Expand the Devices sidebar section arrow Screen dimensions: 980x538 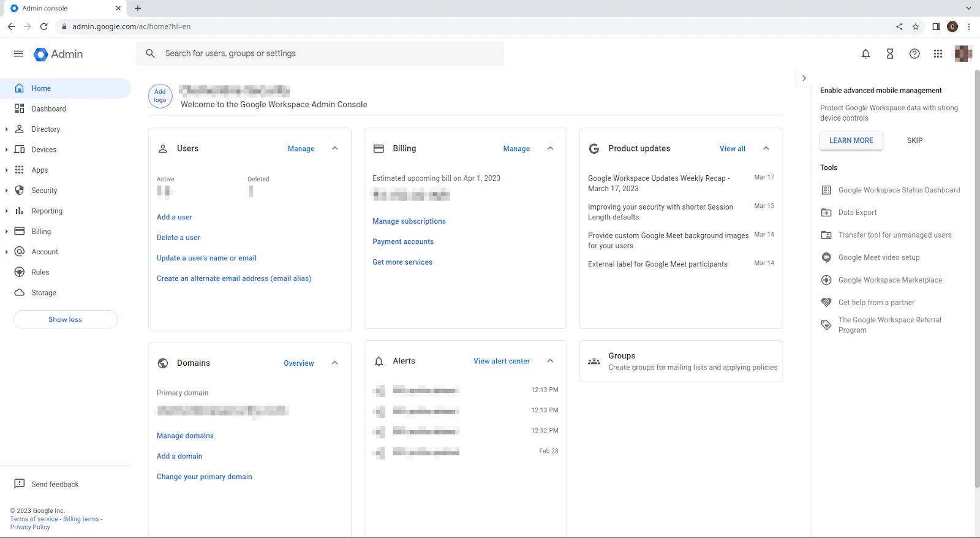tap(6, 150)
